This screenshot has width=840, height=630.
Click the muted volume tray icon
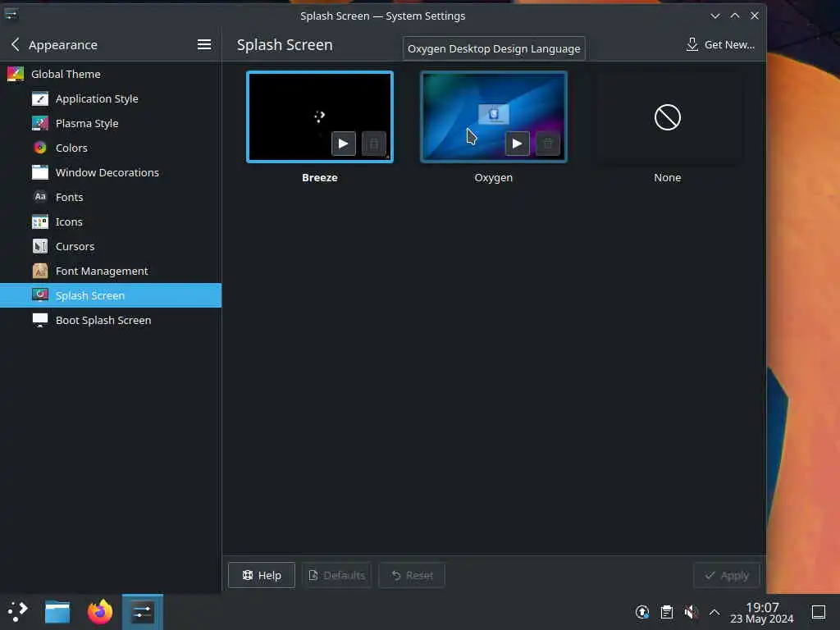pos(691,612)
